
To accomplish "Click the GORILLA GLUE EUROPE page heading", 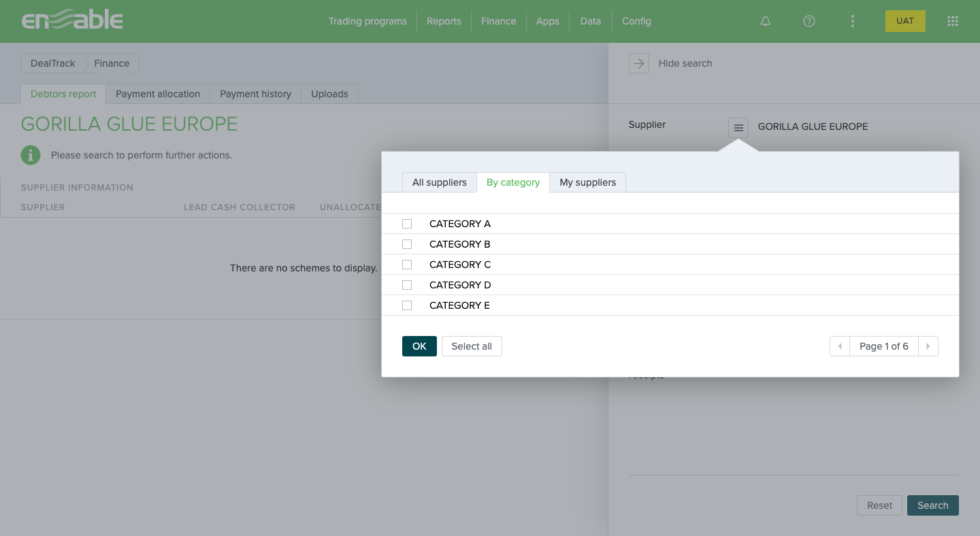I will [129, 124].
